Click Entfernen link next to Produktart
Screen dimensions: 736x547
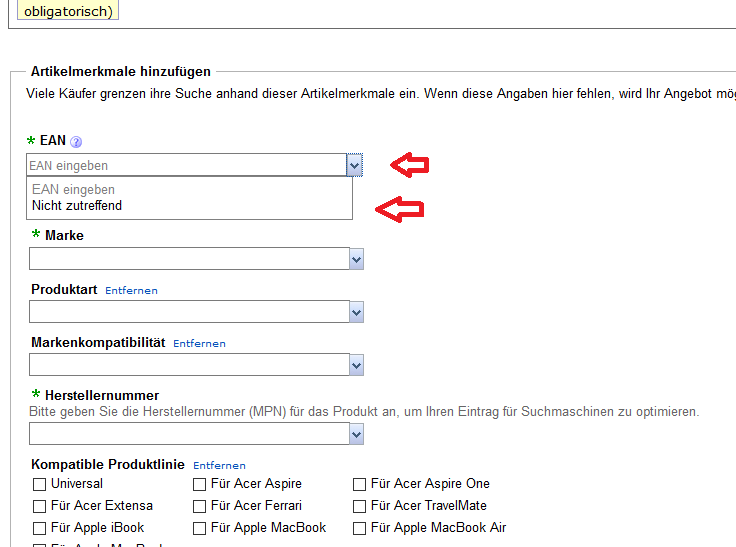(x=131, y=291)
